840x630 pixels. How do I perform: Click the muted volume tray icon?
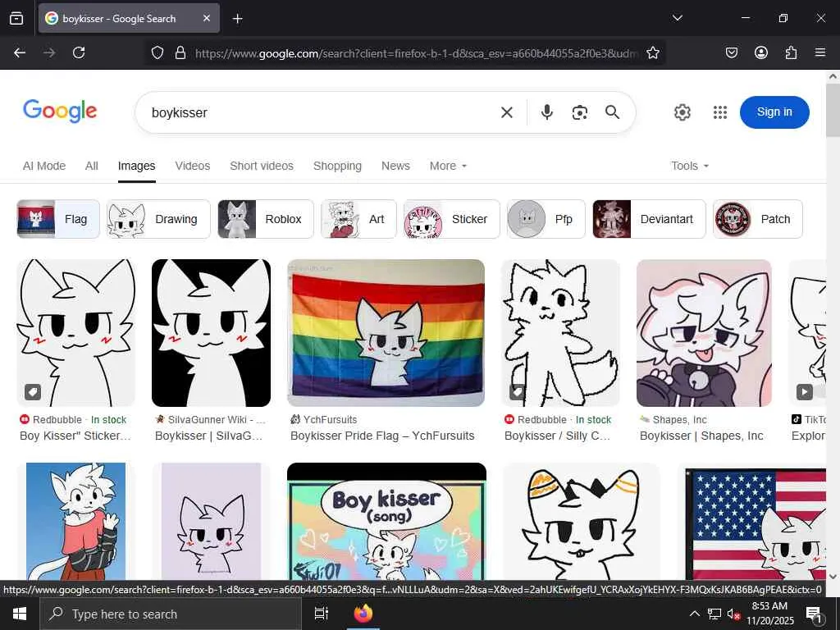pyautogui.click(x=733, y=614)
